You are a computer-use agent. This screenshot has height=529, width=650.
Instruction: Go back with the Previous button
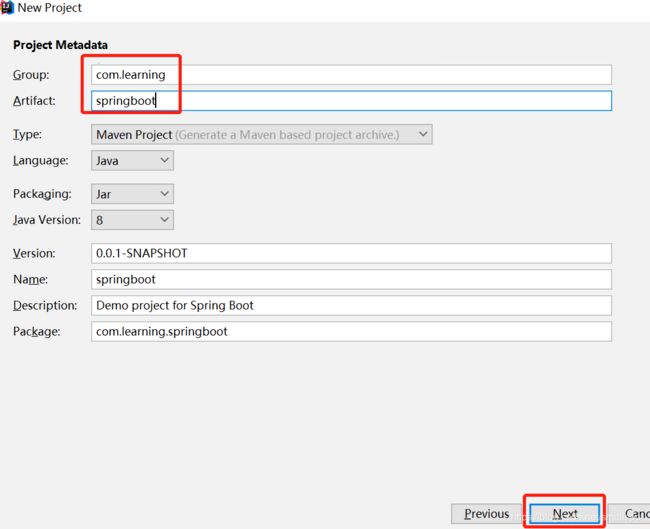click(486, 514)
